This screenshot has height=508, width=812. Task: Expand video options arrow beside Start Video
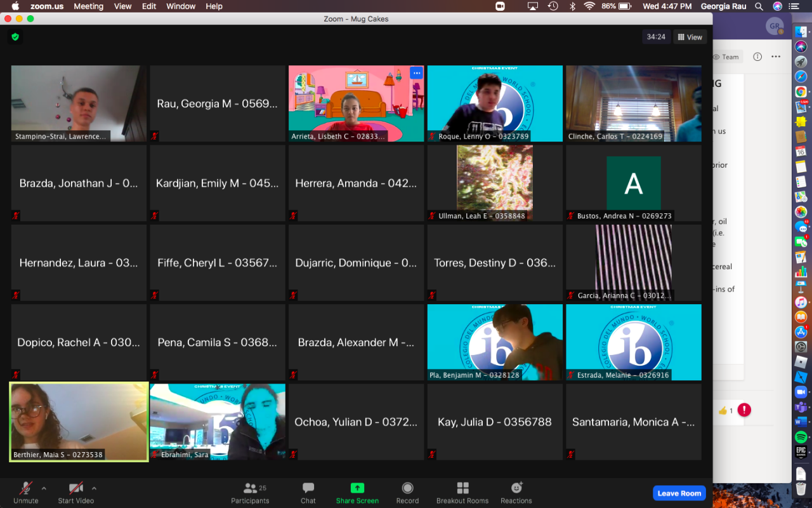[94, 488]
